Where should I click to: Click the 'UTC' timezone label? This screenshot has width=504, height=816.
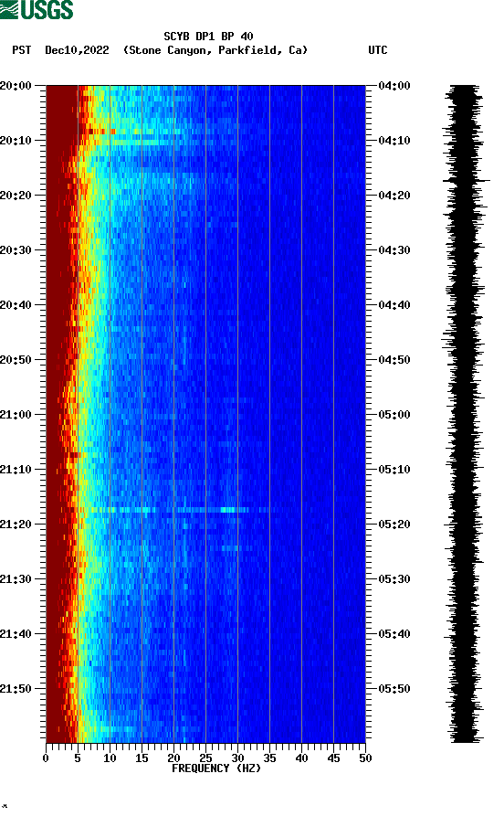378,50
